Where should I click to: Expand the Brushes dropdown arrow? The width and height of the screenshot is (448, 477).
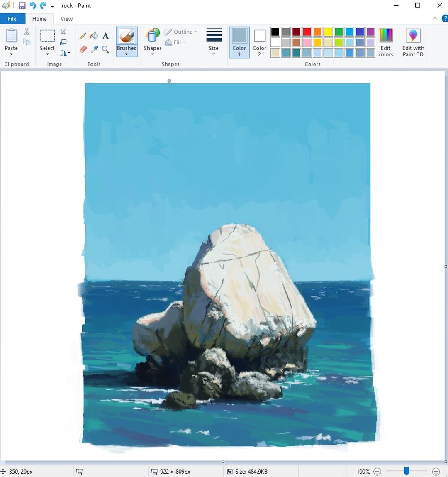(127, 54)
